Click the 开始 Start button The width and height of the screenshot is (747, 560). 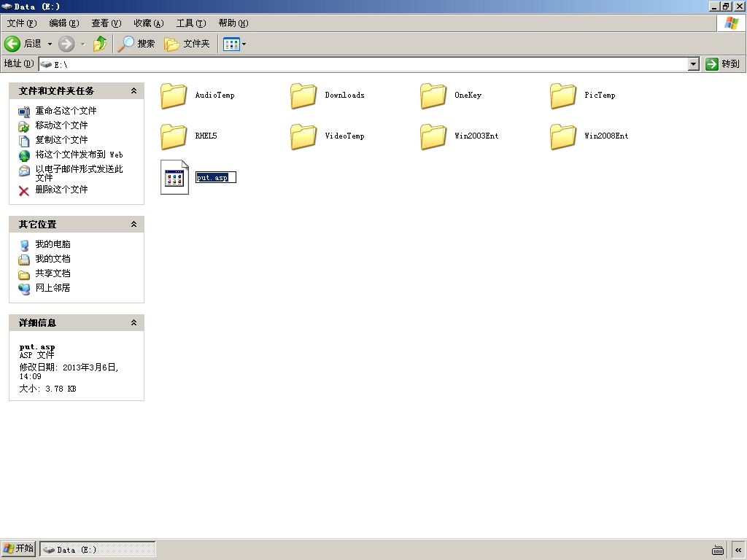tap(18, 548)
